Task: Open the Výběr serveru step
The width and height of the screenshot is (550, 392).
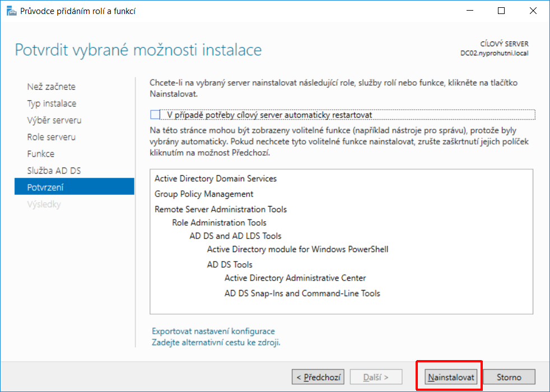Action: (x=54, y=120)
